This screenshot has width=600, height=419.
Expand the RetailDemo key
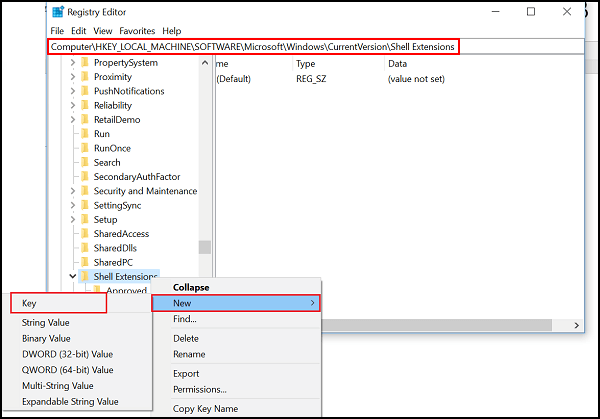click(73, 119)
